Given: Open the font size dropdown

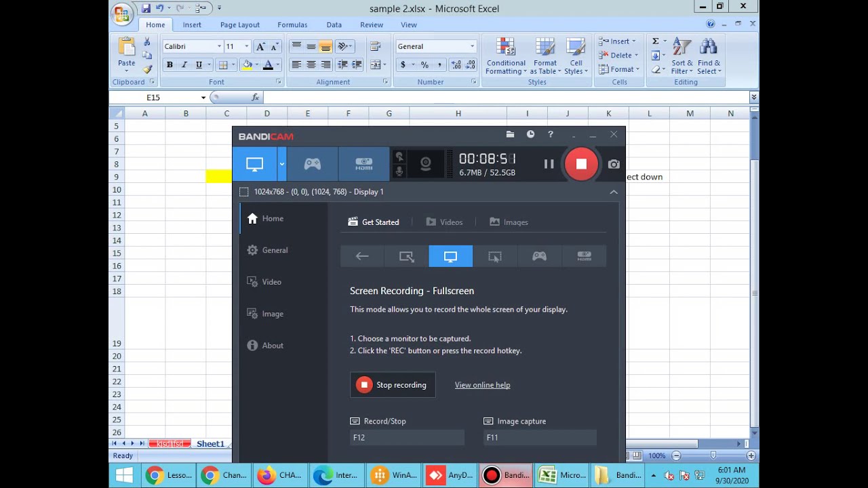Looking at the screenshot, I should pos(246,46).
